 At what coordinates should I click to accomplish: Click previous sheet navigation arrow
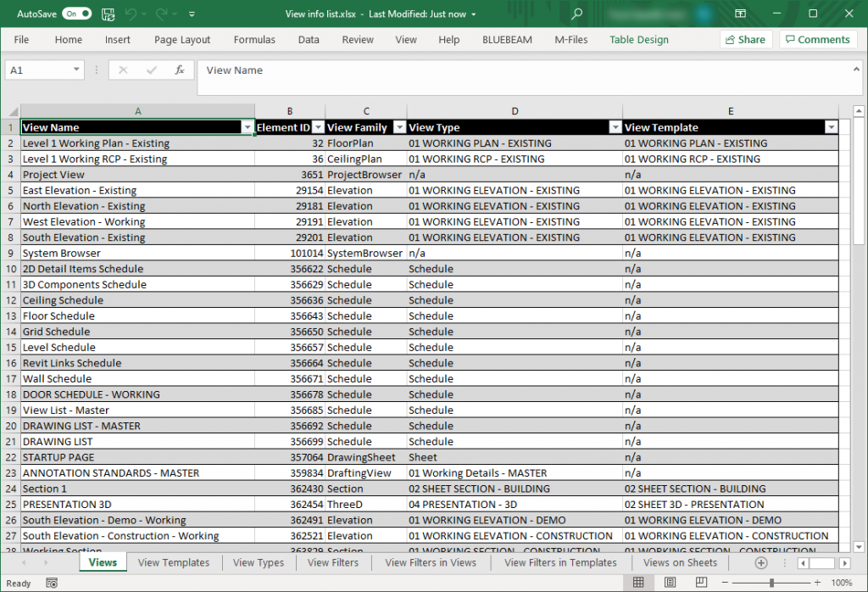coord(24,562)
